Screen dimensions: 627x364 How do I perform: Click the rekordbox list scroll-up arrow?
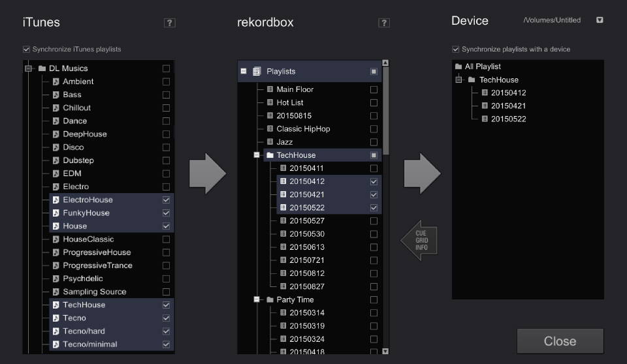point(385,63)
